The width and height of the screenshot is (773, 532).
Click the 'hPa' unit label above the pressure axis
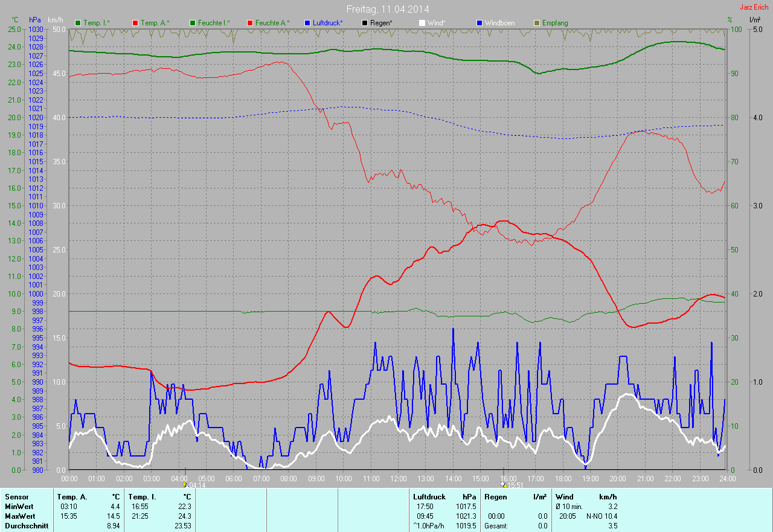[x=34, y=20]
